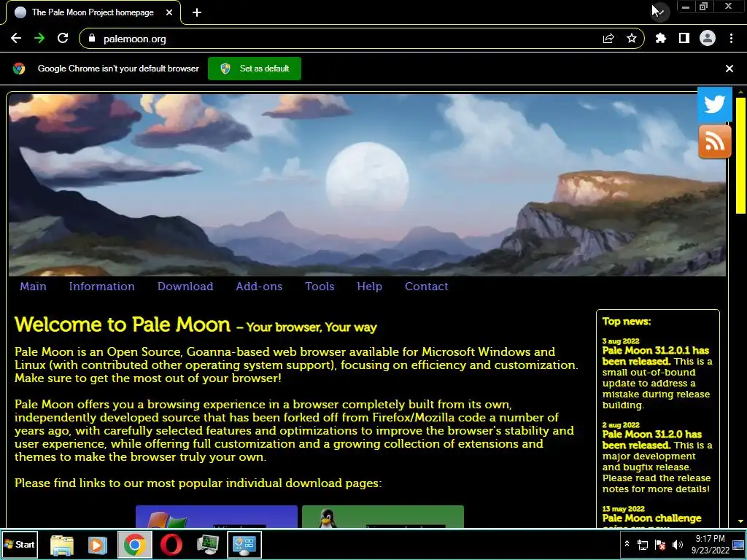Open the Information navigation item

point(102,286)
